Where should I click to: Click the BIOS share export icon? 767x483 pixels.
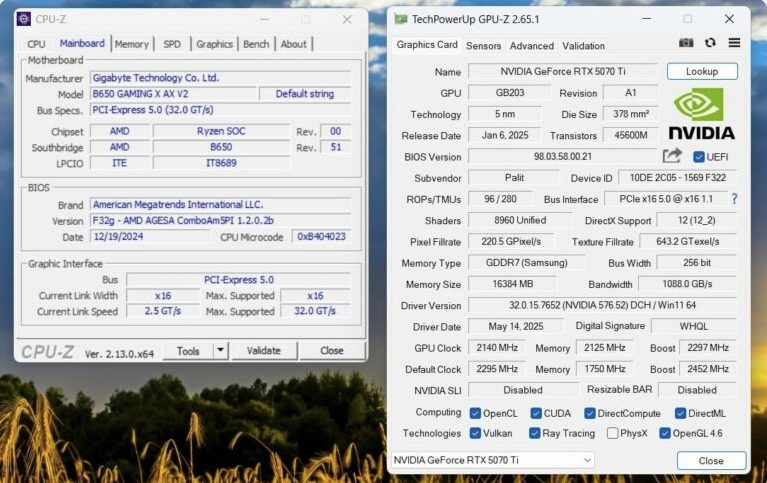click(672, 157)
